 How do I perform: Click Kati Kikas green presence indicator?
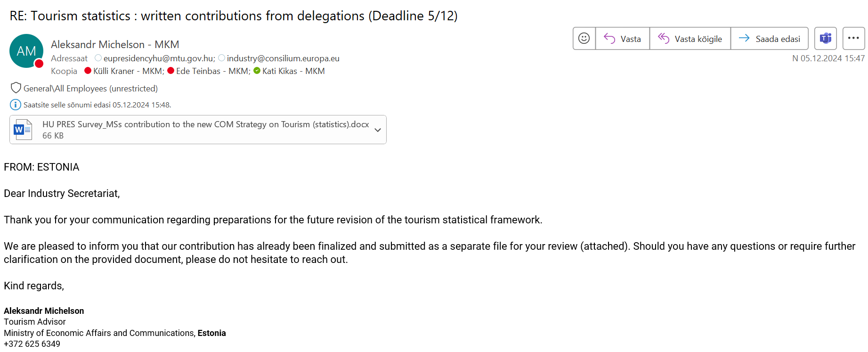(257, 71)
